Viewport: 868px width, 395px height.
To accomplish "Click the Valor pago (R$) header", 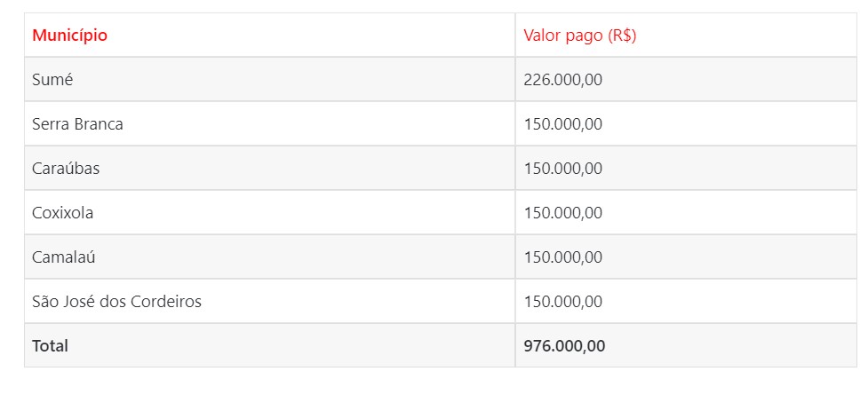I will (x=686, y=35).
